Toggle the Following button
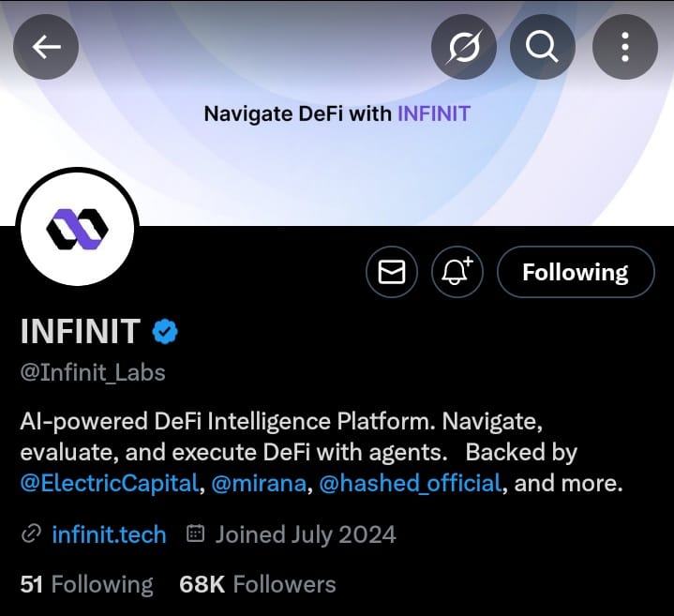Image resolution: width=674 pixels, height=616 pixels. (576, 272)
